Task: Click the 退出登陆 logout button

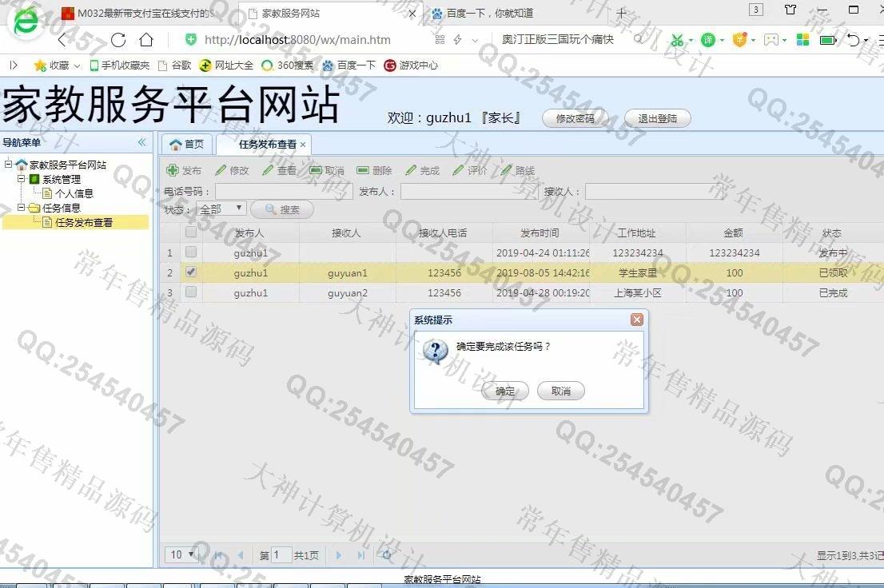Action: 657,118
